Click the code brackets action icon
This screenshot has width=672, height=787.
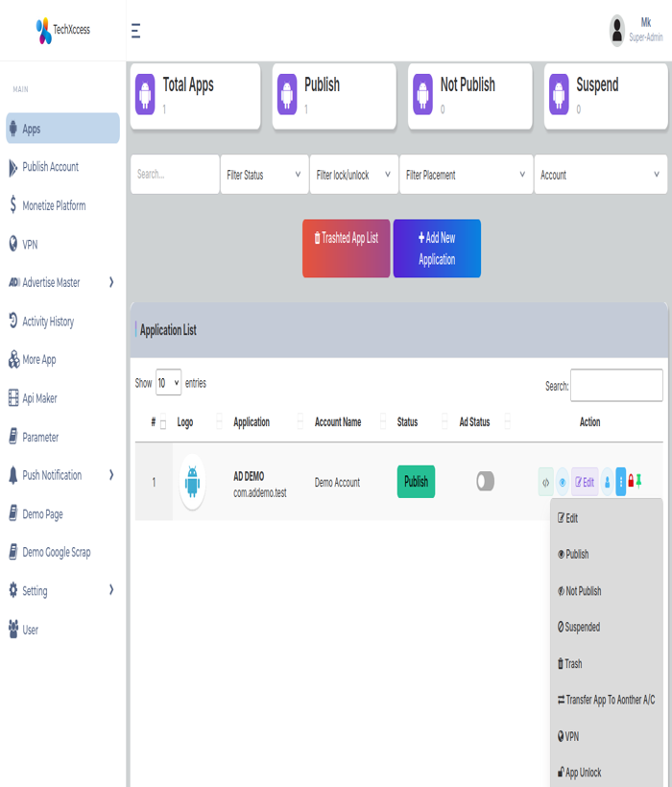[546, 482]
